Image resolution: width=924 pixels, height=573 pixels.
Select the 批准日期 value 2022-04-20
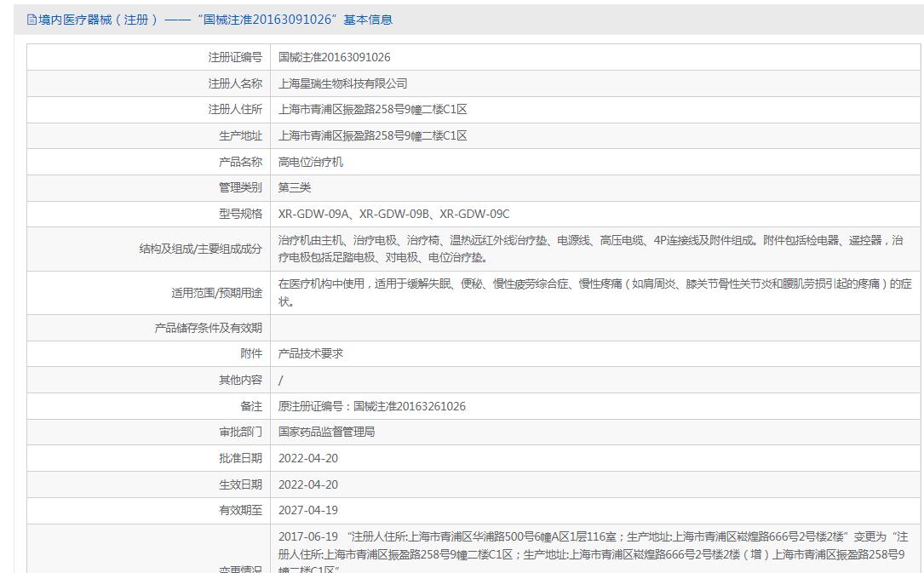[308, 458]
